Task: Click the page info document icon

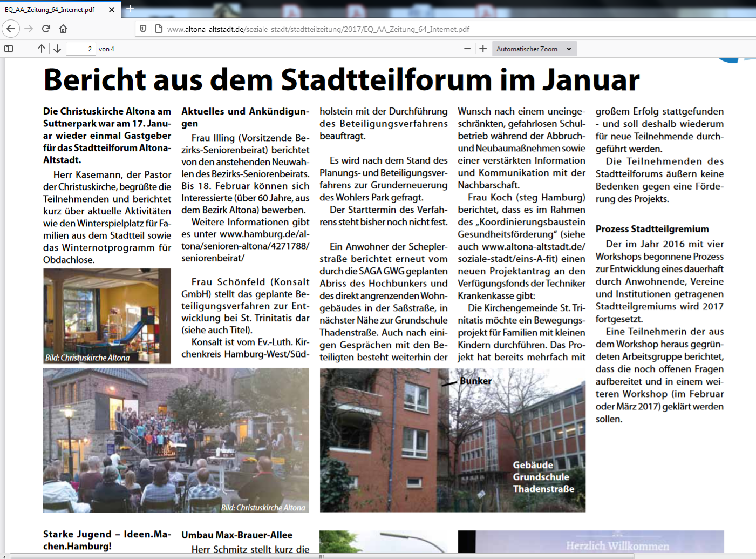Action: click(159, 29)
